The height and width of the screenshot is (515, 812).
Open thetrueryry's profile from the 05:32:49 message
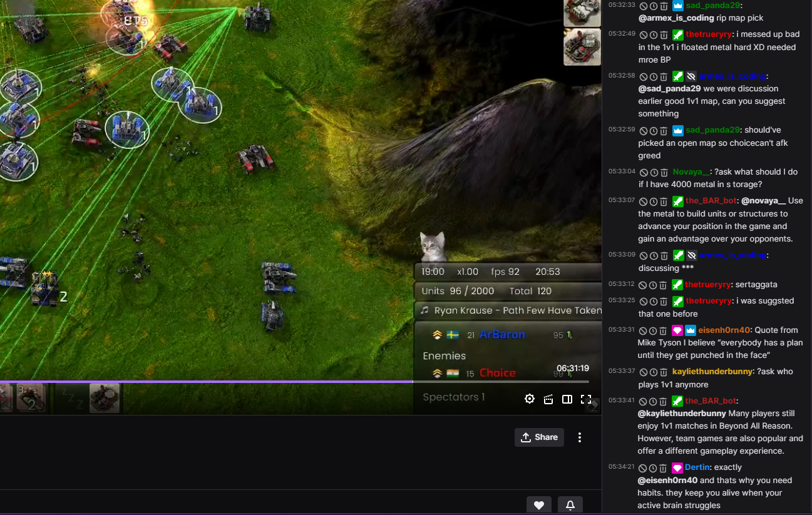point(708,34)
